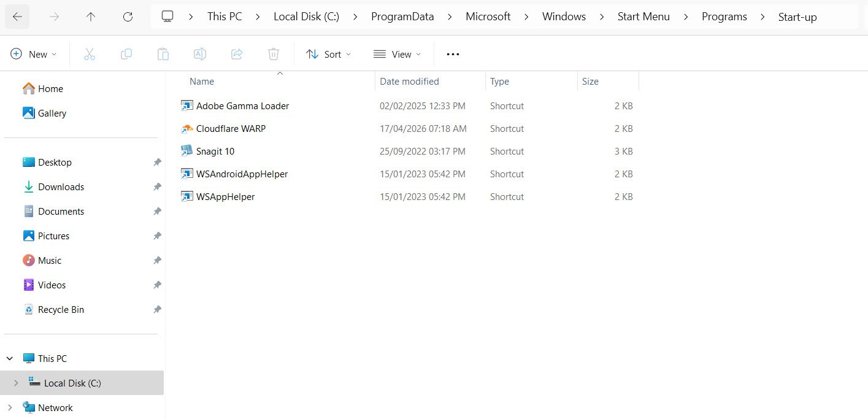This screenshot has height=419, width=868.
Task: Go up one folder level
Action: (91, 17)
